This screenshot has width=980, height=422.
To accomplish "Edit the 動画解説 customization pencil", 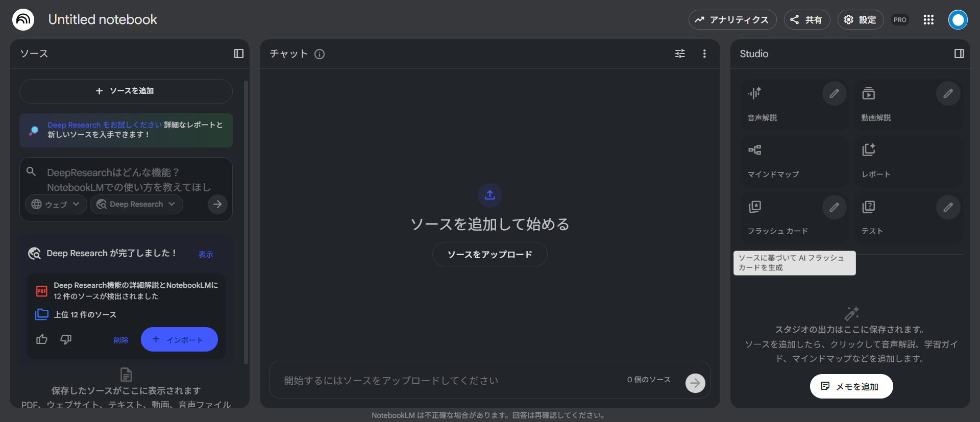I will tap(948, 93).
